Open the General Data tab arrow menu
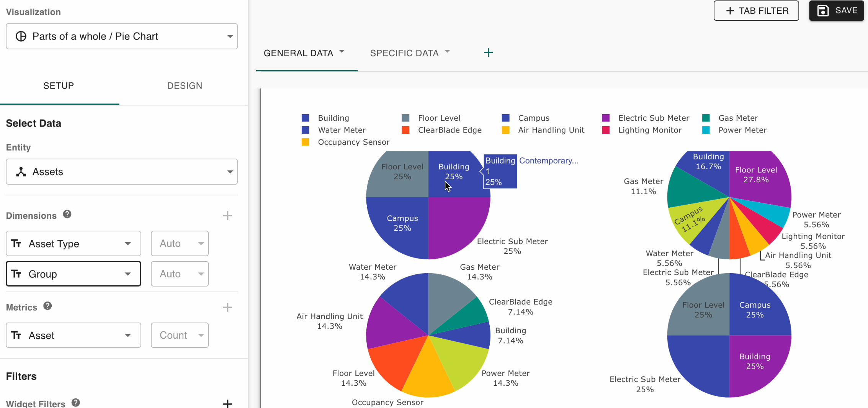The image size is (868, 408). pos(342,52)
